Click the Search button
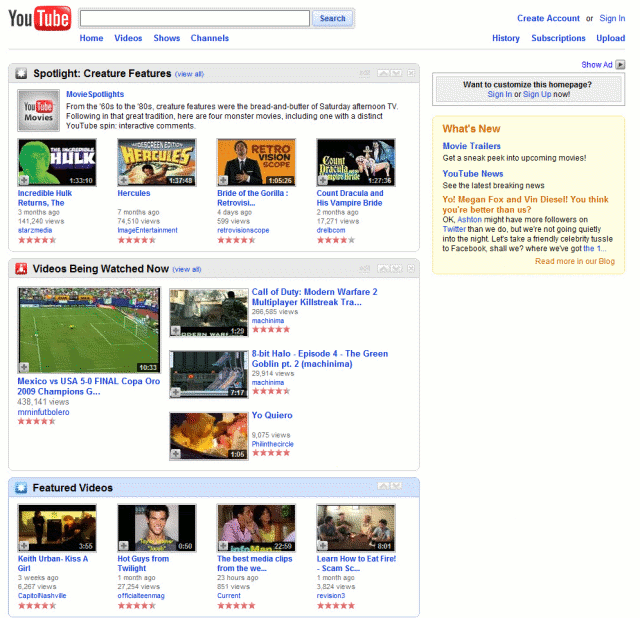Image resolution: width=640 pixels, height=618 pixels. pos(332,18)
